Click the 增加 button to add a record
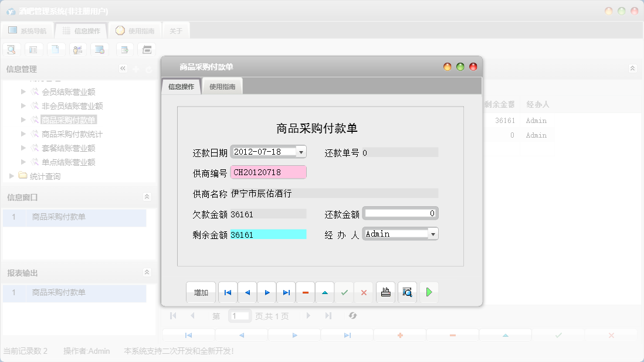 (201, 292)
